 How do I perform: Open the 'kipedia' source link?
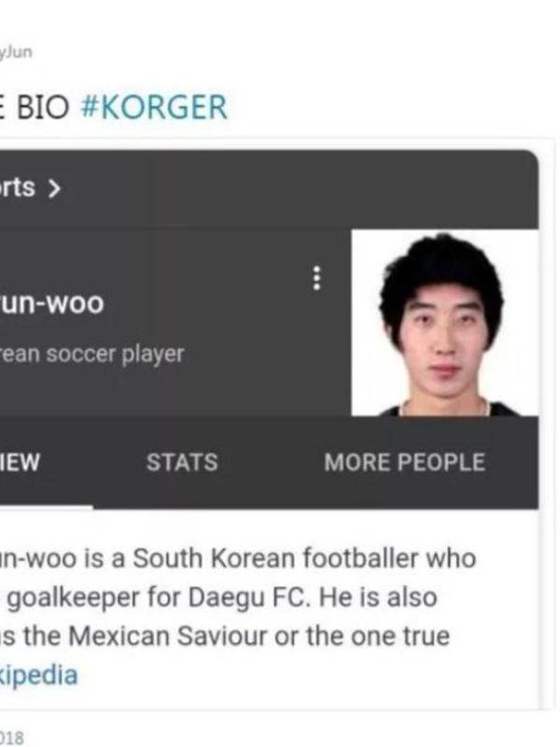pos(38,674)
